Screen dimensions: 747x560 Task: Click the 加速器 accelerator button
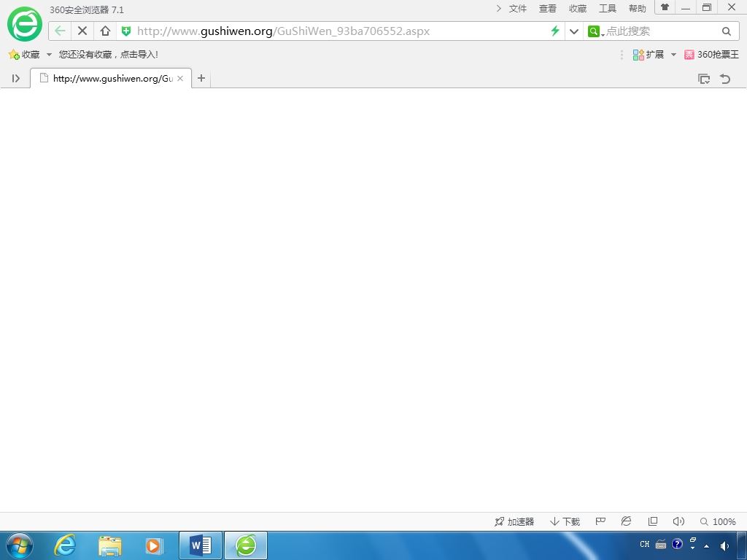[x=514, y=522]
